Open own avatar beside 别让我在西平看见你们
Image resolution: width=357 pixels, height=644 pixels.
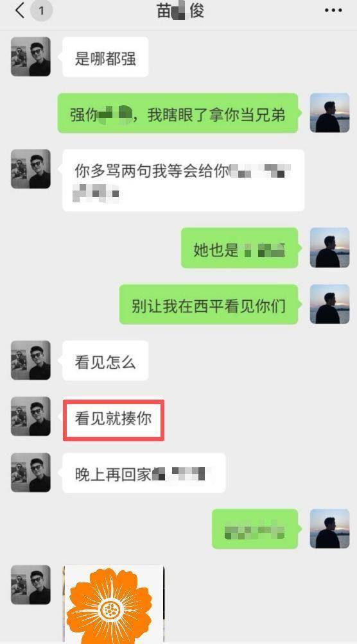(329, 304)
